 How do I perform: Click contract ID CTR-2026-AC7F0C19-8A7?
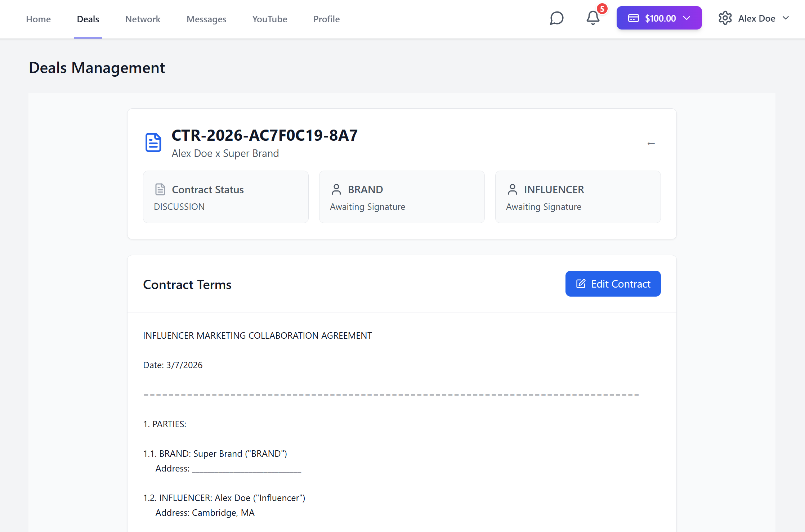[265, 135]
